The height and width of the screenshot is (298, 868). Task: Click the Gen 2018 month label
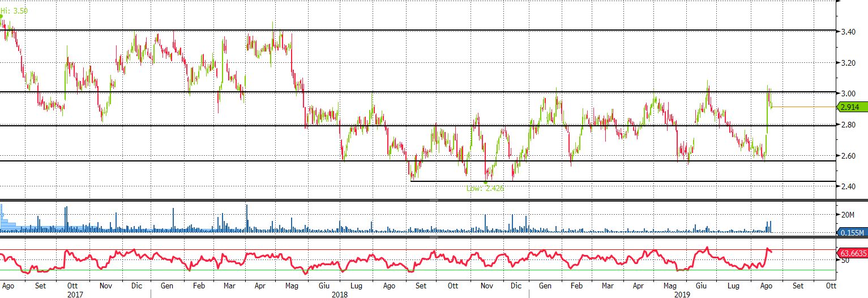tap(168, 286)
